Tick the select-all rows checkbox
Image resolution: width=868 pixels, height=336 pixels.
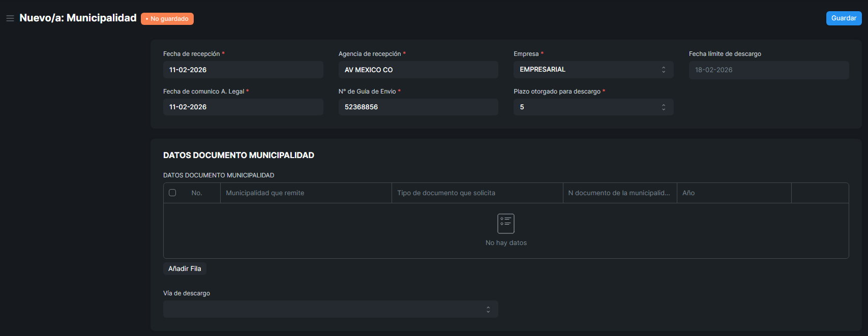[172, 193]
